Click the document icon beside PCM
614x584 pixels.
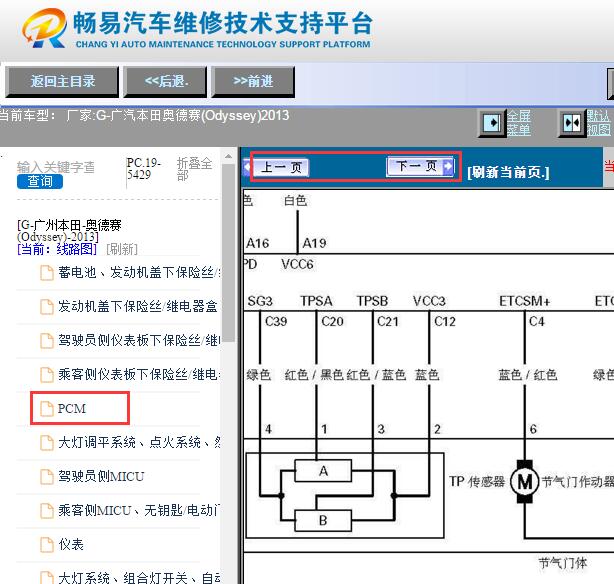(47, 409)
